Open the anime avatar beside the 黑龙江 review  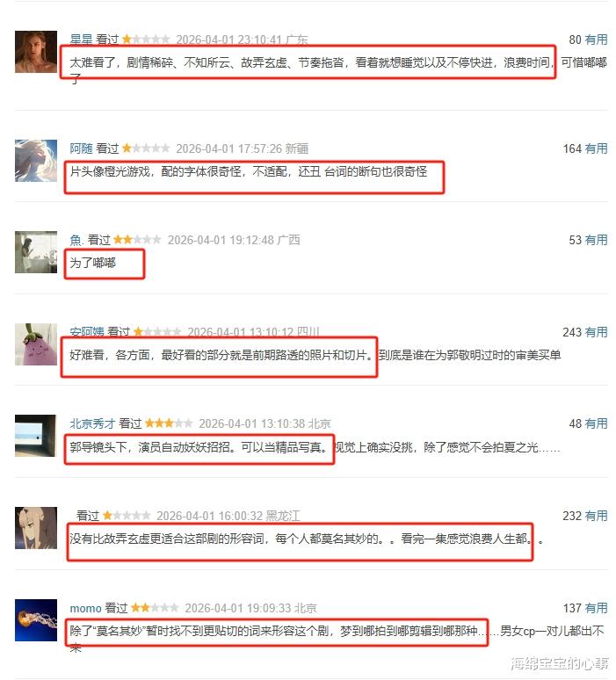(36, 528)
